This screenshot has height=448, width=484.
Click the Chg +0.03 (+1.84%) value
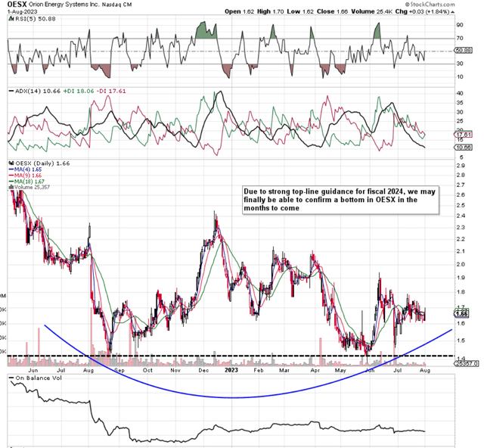pyautogui.click(x=422, y=11)
